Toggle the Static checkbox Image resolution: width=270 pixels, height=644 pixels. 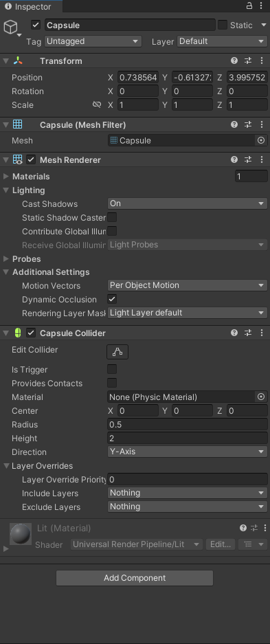(223, 25)
